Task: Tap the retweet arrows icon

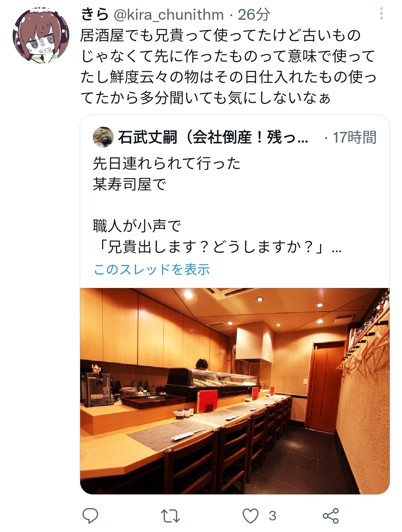Action: point(170,516)
